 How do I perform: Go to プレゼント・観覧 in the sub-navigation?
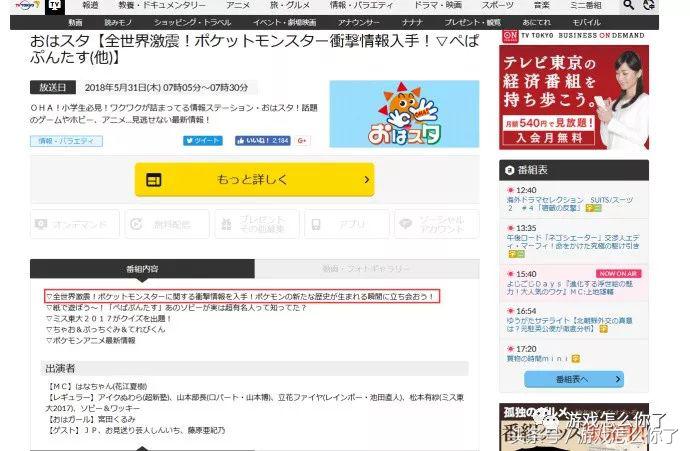(472, 22)
